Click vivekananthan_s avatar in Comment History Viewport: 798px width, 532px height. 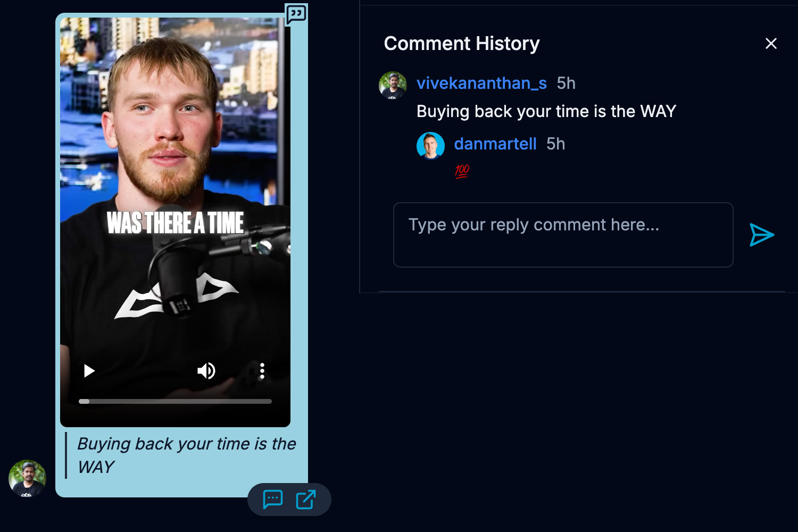click(393, 86)
